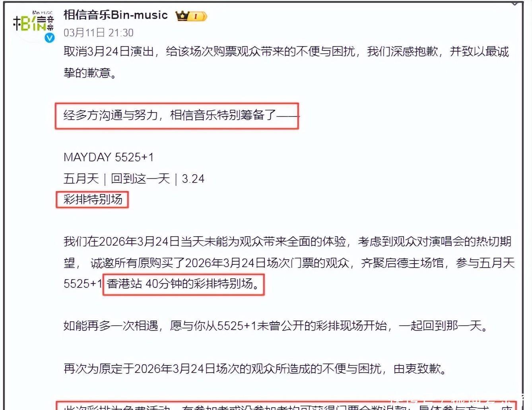Click the red-boxed 彩排特别场 label
This screenshot has height=410, width=532.
pos(92,199)
